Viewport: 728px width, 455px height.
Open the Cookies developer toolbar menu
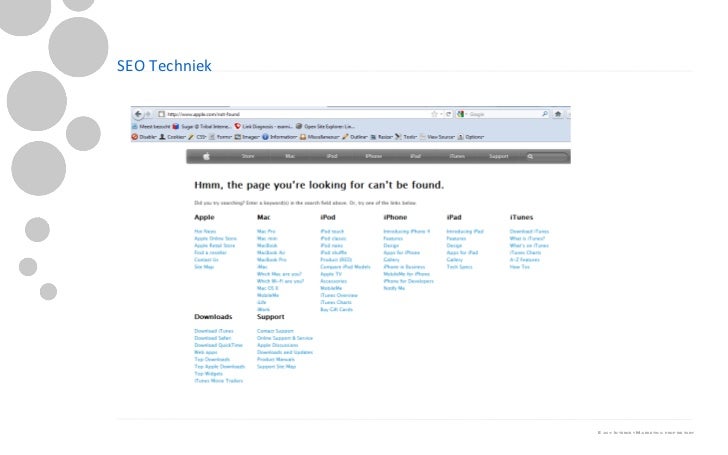[172, 137]
